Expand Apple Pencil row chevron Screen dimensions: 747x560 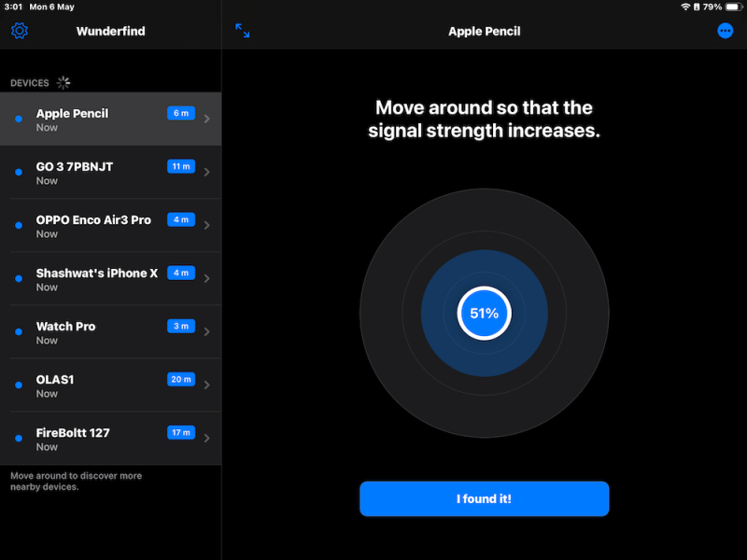tap(206, 119)
